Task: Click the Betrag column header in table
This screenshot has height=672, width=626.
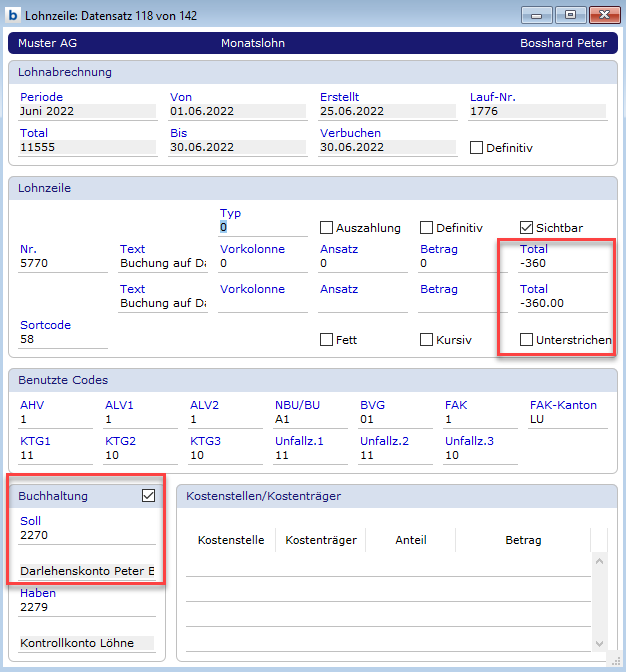Action: coord(522,540)
